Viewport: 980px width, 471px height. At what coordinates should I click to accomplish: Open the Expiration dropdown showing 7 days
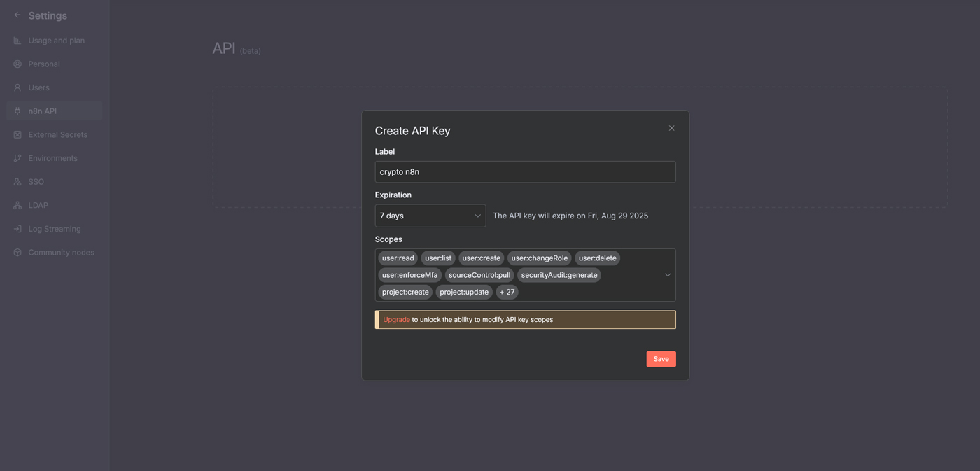coord(430,216)
